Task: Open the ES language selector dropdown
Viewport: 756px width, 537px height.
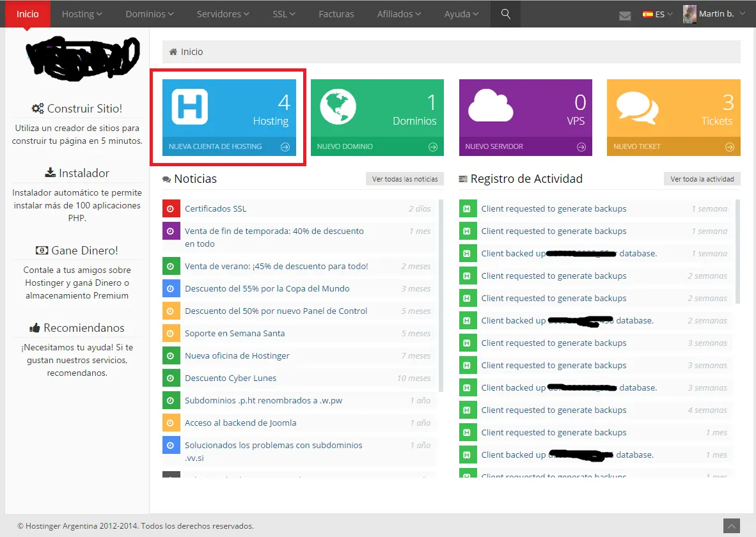Action: [x=658, y=14]
